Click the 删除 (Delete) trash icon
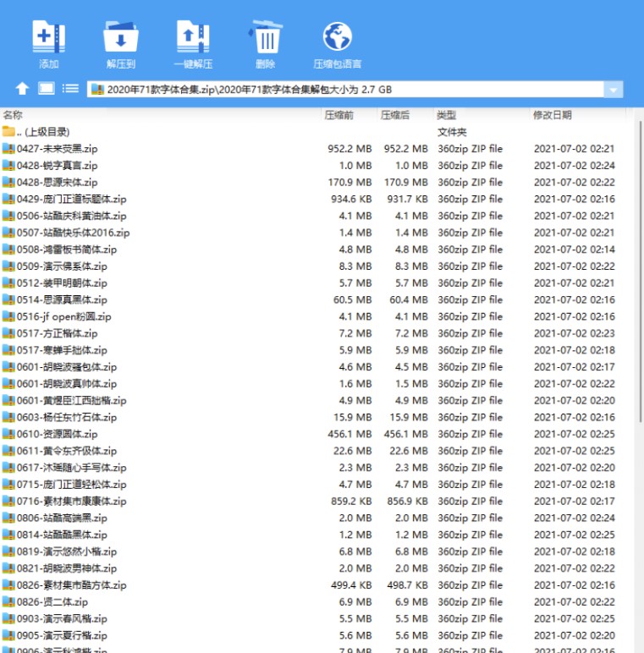Screen dimensions: 644x653 pyautogui.click(x=266, y=36)
